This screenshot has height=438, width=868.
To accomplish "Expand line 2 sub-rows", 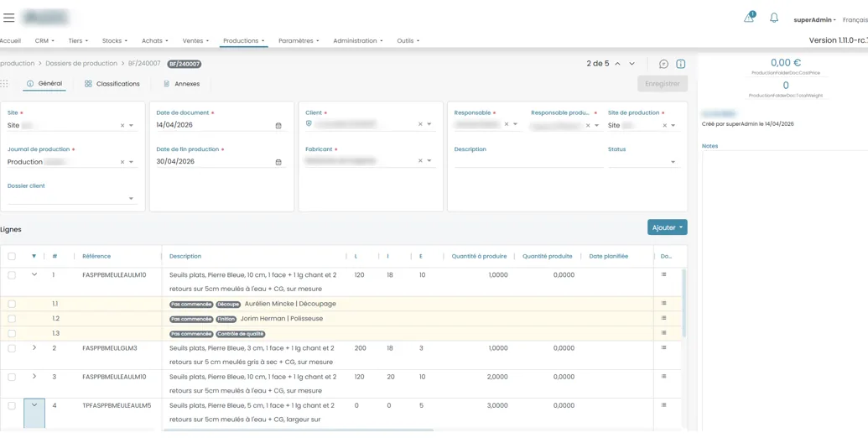I will (x=34, y=347).
